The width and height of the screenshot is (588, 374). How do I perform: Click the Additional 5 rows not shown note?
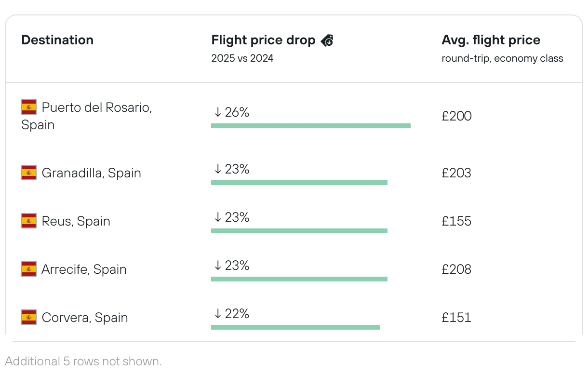(83, 361)
